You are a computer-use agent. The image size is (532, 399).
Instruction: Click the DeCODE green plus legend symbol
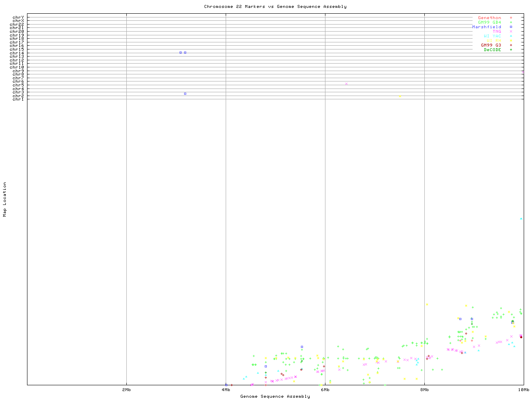pos(511,50)
